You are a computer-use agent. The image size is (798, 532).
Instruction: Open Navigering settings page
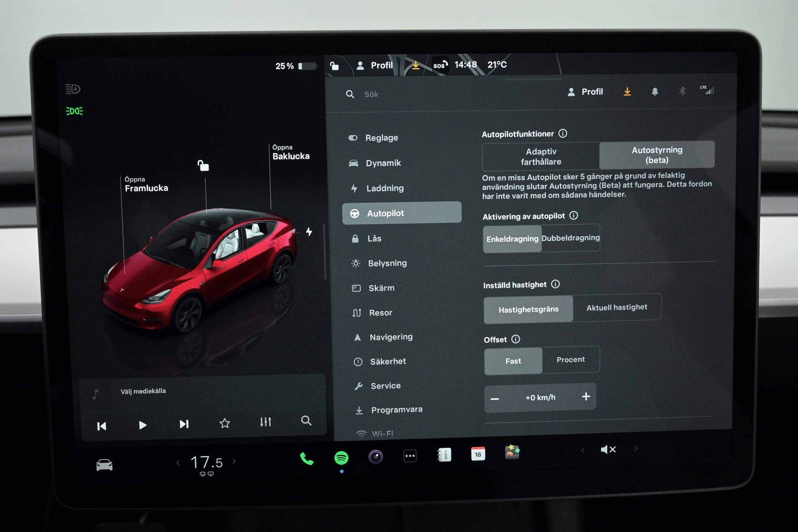tap(392, 336)
